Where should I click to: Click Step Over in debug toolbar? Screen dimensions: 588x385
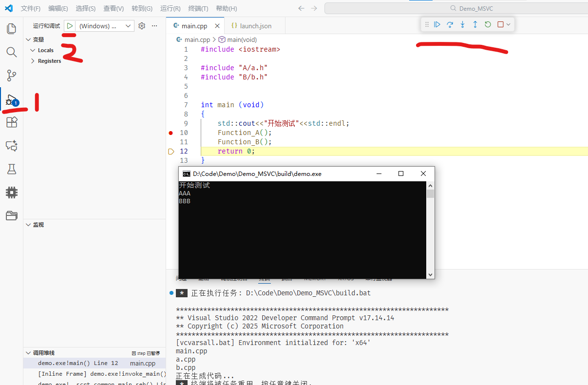tap(450, 24)
